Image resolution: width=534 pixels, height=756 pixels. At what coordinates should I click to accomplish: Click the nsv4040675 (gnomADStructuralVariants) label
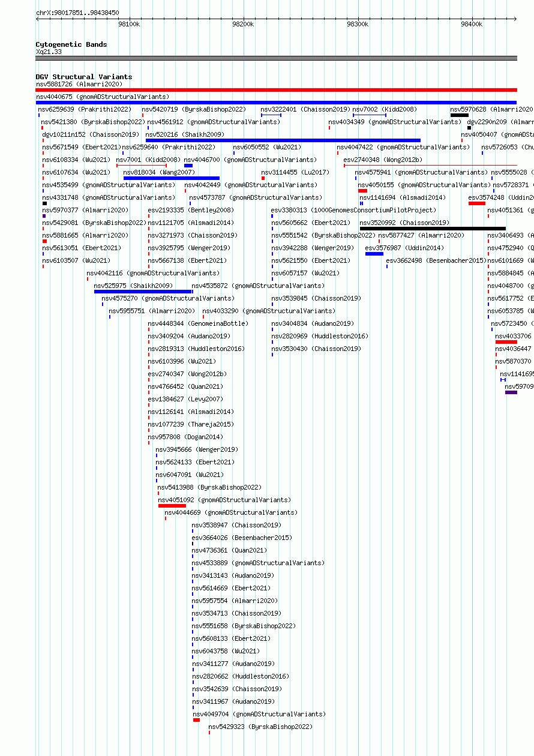click(x=103, y=97)
